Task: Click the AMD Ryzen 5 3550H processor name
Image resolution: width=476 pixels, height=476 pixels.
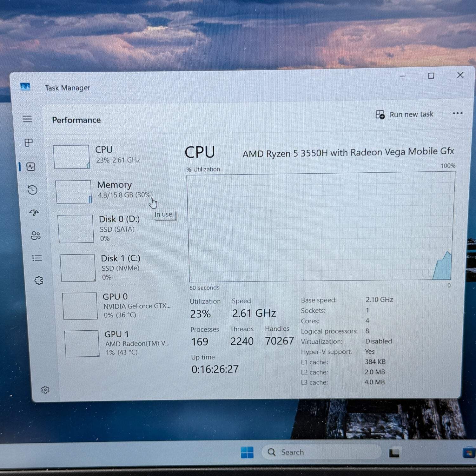Action: click(348, 153)
